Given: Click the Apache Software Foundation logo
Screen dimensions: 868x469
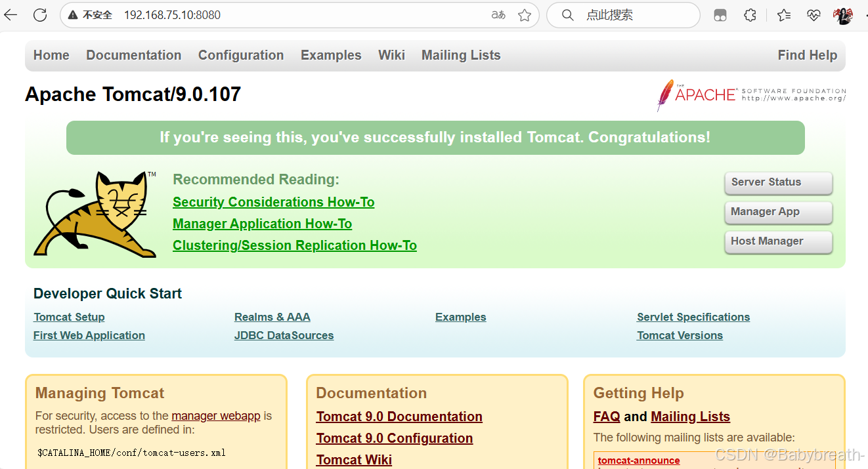Looking at the screenshot, I should pyautogui.click(x=751, y=95).
